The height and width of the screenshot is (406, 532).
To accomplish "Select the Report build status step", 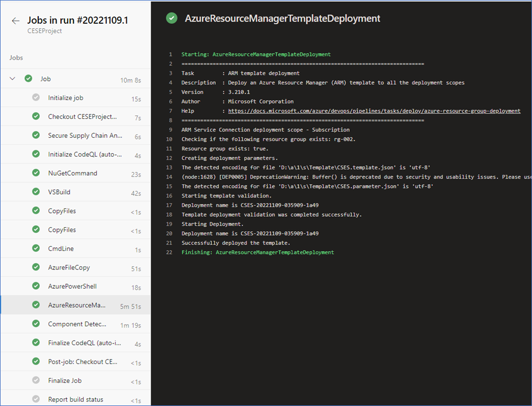I will point(76,399).
